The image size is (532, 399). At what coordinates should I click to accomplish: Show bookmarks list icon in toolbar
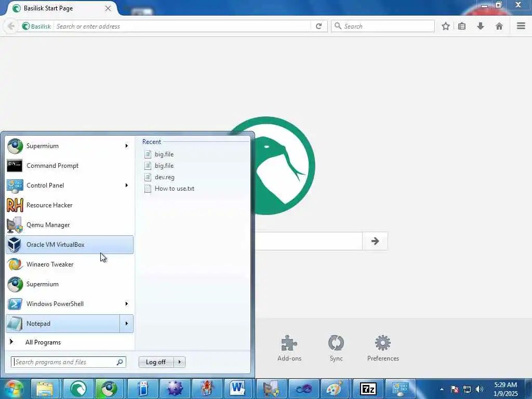coord(462,26)
